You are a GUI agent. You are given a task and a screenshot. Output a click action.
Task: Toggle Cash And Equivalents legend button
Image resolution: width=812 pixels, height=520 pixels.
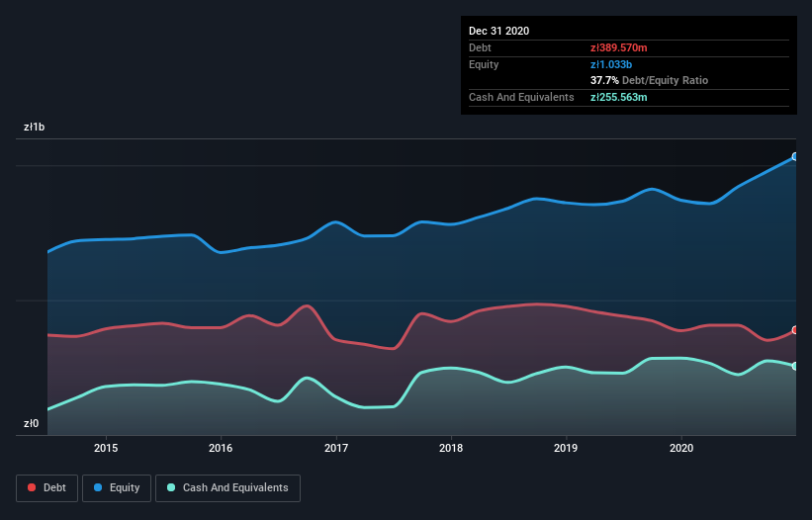(227, 488)
